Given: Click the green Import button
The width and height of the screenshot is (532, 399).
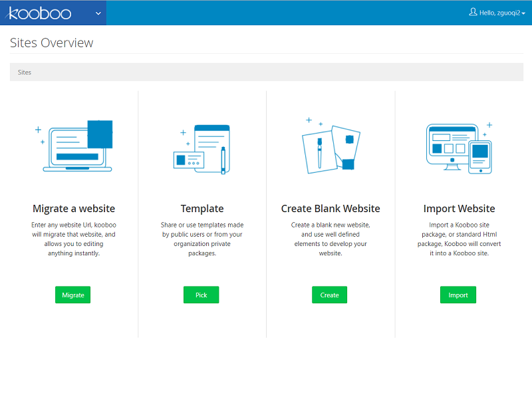Looking at the screenshot, I should (458, 295).
